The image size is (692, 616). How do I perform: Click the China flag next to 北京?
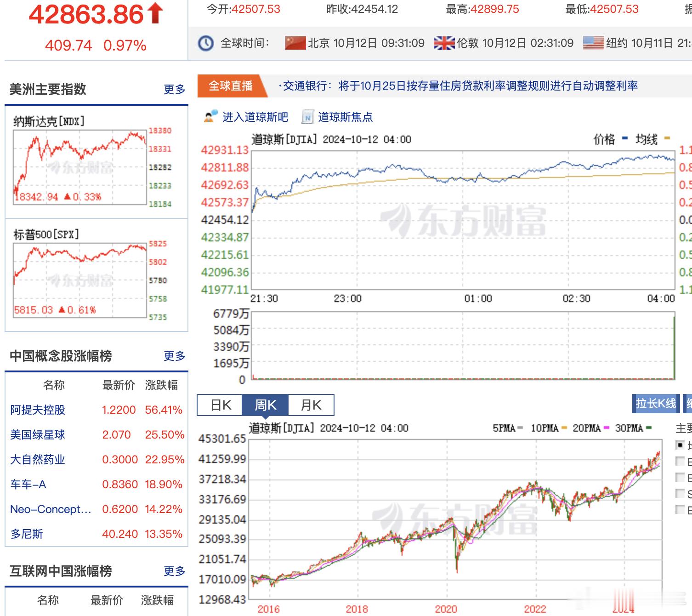pyautogui.click(x=295, y=43)
